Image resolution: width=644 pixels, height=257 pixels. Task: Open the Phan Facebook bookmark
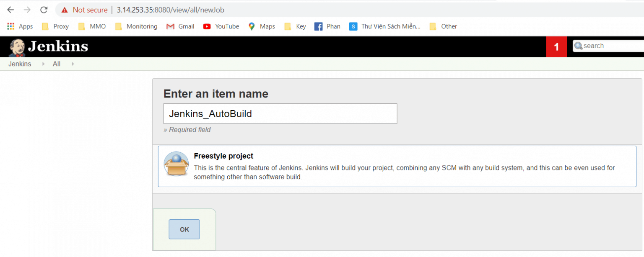tap(327, 26)
